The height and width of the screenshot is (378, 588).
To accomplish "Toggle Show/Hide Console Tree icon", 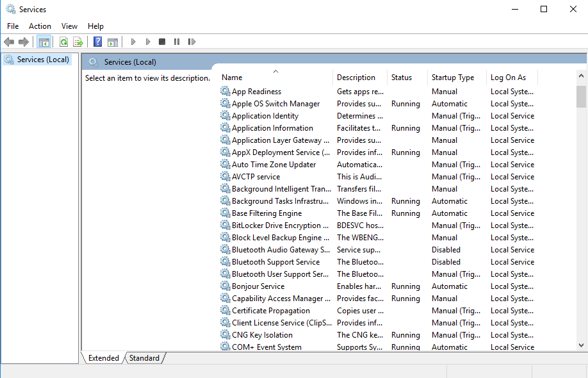I will 44,42.
